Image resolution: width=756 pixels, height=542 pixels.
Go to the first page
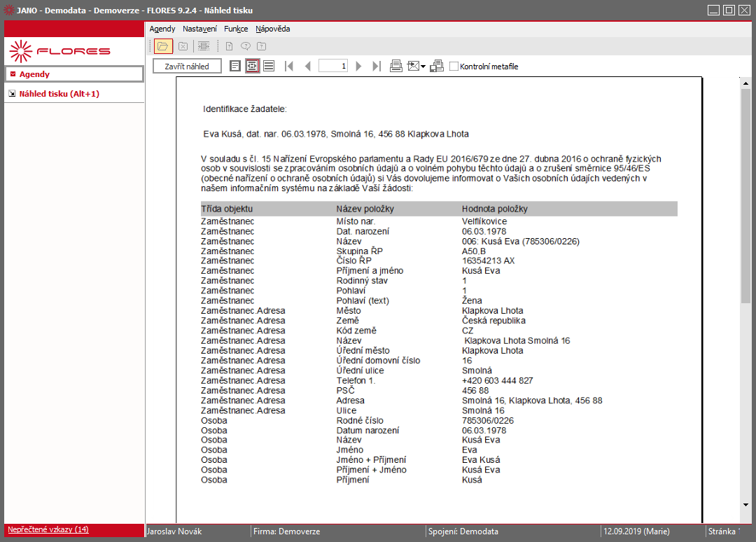tap(289, 66)
